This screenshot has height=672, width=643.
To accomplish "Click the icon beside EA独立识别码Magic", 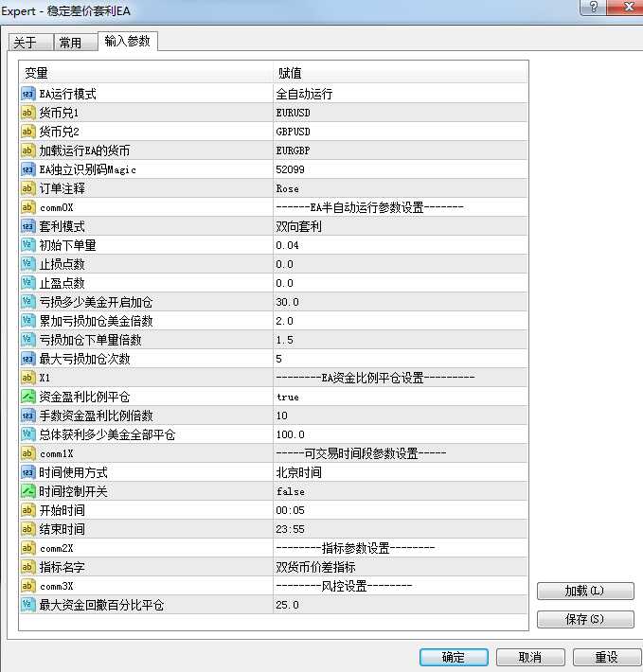I will coord(27,169).
